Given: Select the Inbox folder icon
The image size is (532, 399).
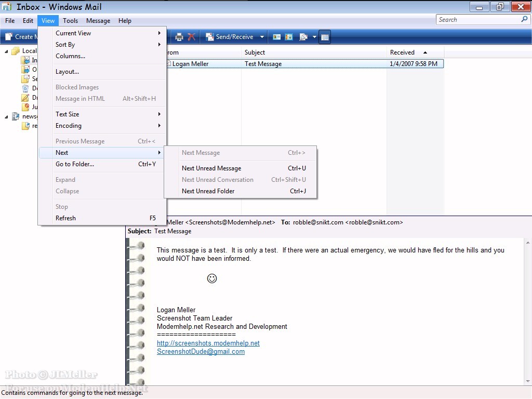Looking at the screenshot, I should click(x=25, y=60).
